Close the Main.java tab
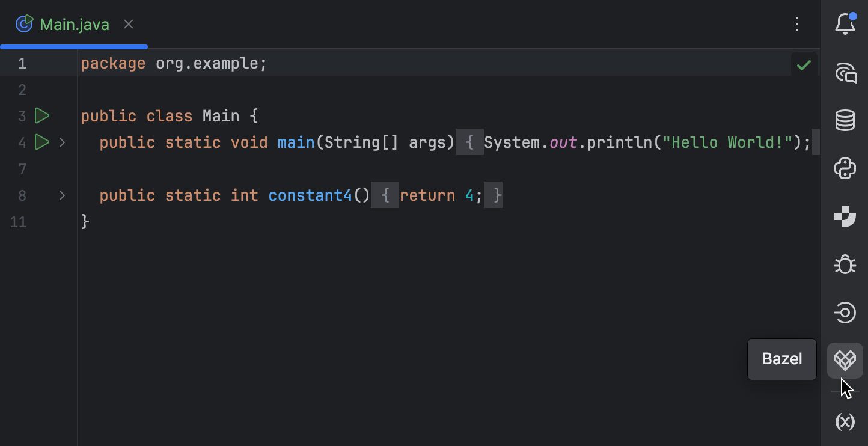 click(x=128, y=24)
